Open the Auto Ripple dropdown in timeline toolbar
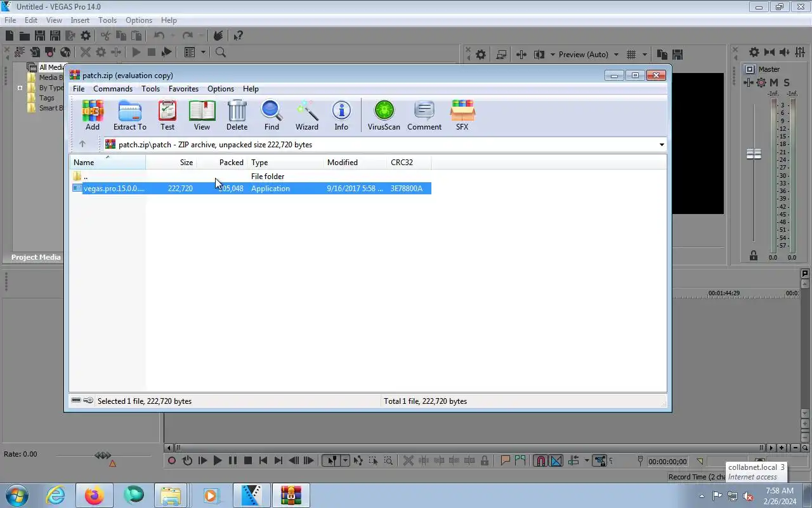 coord(587,461)
